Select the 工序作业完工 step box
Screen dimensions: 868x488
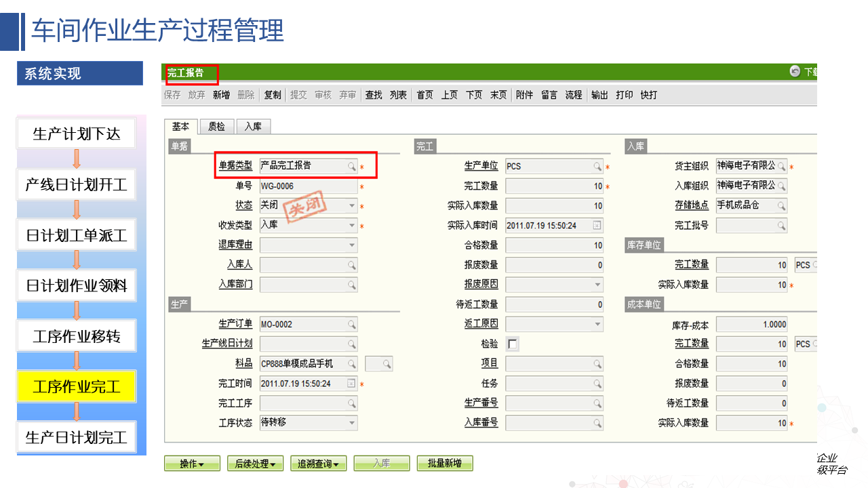[x=77, y=387]
